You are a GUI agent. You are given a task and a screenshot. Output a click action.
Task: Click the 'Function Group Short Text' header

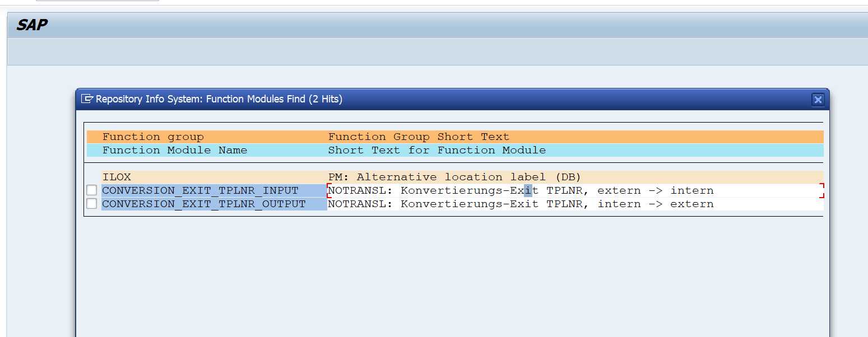click(419, 137)
